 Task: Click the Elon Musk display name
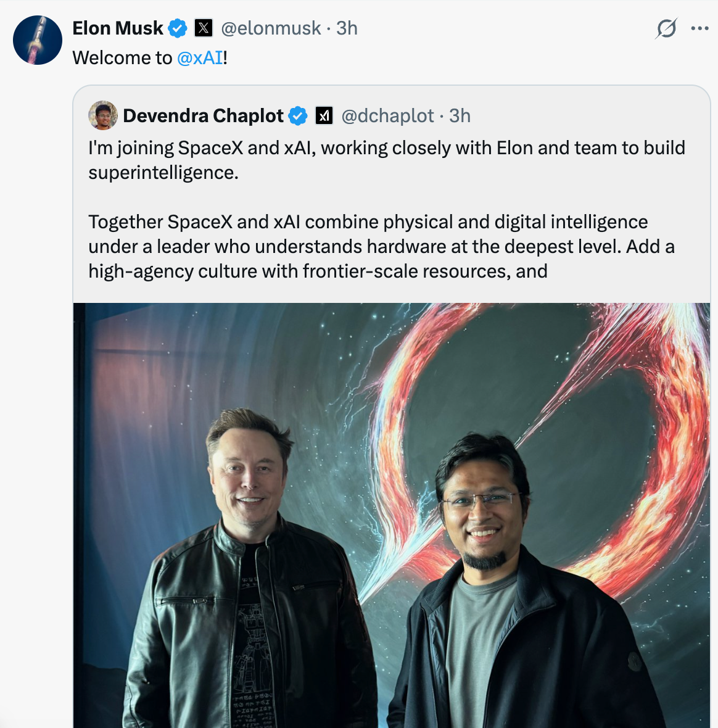point(118,28)
